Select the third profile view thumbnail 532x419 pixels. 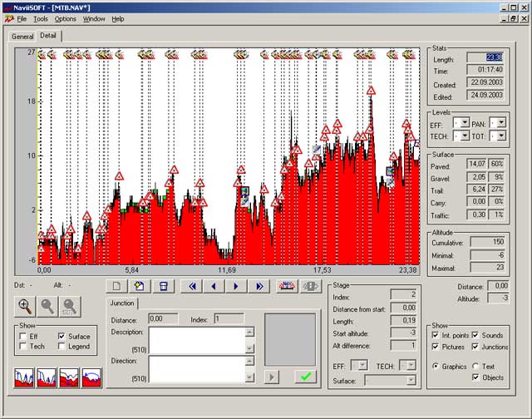tap(69, 378)
